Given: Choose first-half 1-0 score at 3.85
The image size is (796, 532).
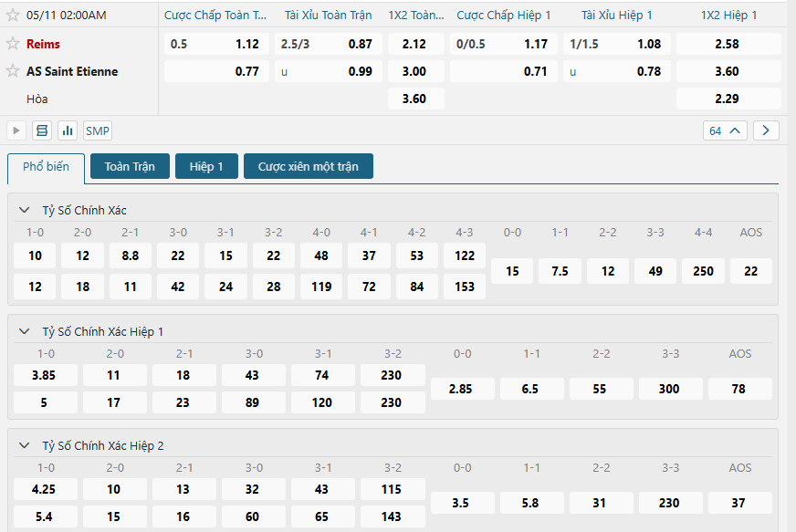Looking at the screenshot, I should click(45, 375).
